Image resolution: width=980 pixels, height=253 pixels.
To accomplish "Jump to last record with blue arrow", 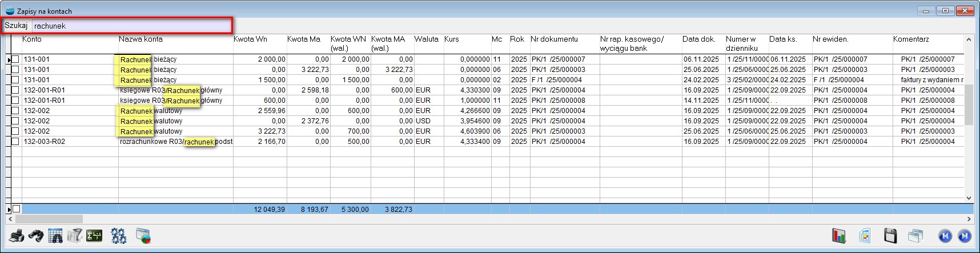I will pos(964,236).
